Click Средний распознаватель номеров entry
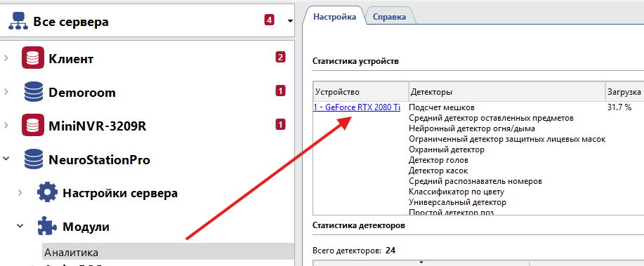The image size is (644, 266). click(475, 181)
